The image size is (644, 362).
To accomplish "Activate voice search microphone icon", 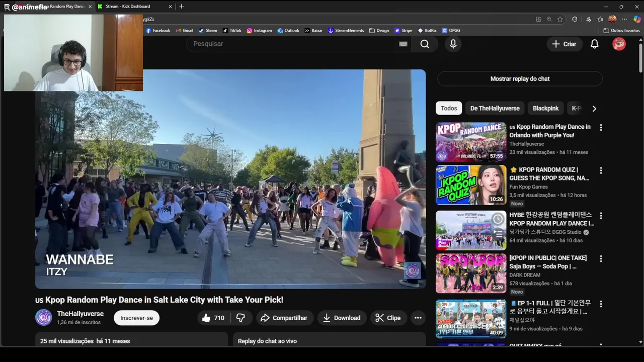I will click(453, 44).
